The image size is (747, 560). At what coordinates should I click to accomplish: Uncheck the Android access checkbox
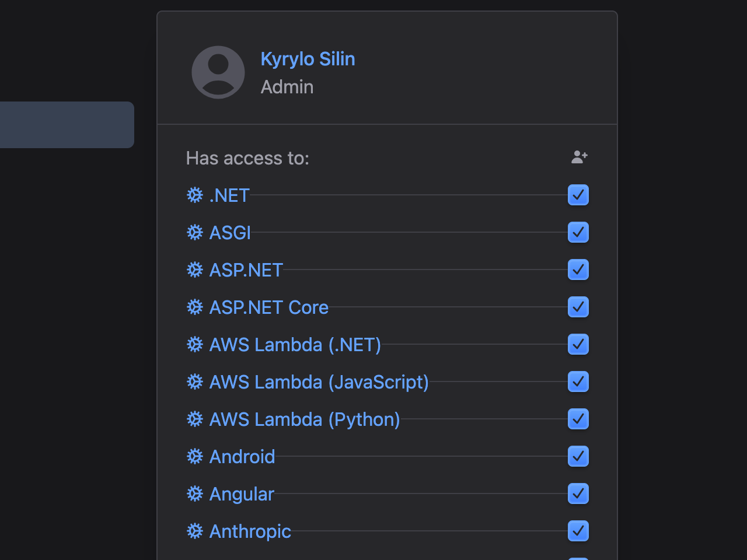pyautogui.click(x=578, y=456)
